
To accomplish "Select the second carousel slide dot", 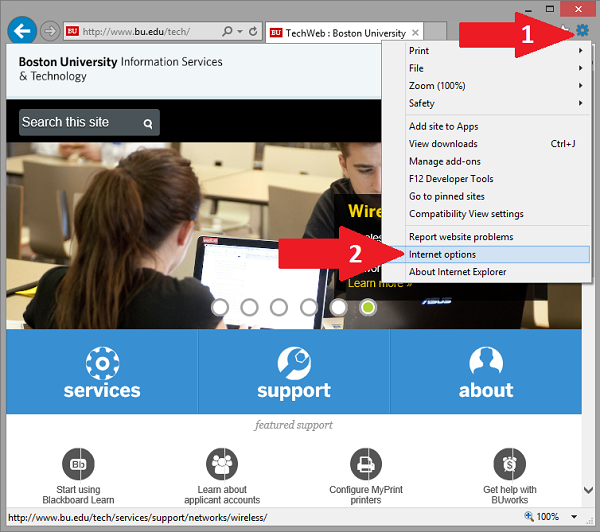I will pos(249,307).
